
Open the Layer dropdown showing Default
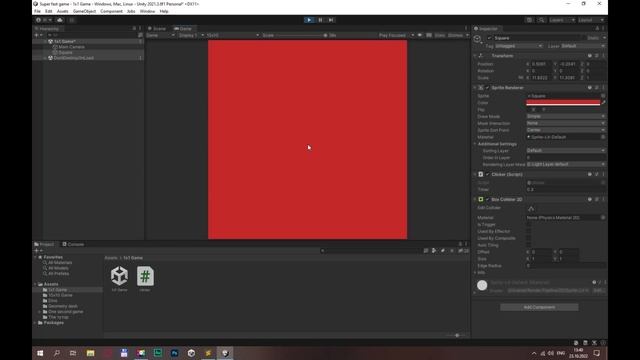coord(583,46)
